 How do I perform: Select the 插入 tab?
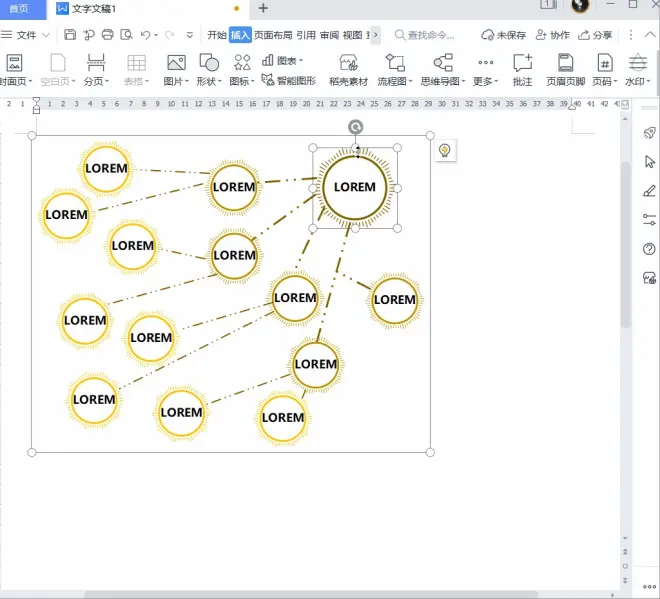[240, 35]
